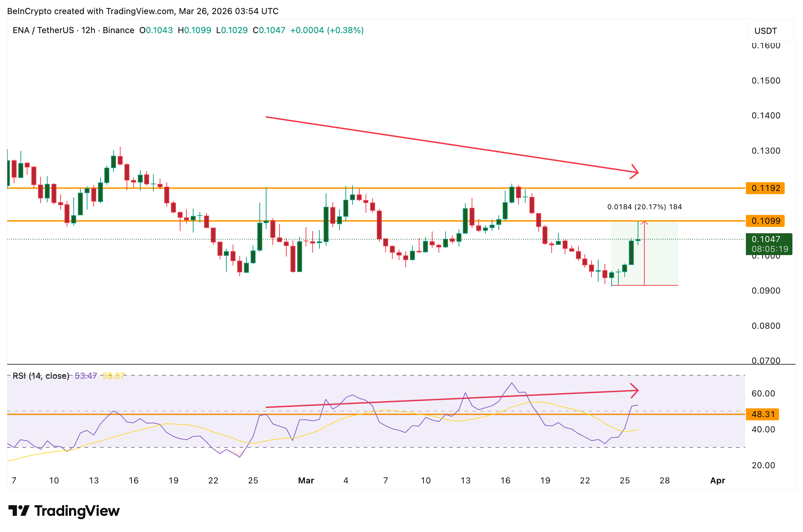
Task: Click the green 0.1047 current price tag
Action: 769,244
